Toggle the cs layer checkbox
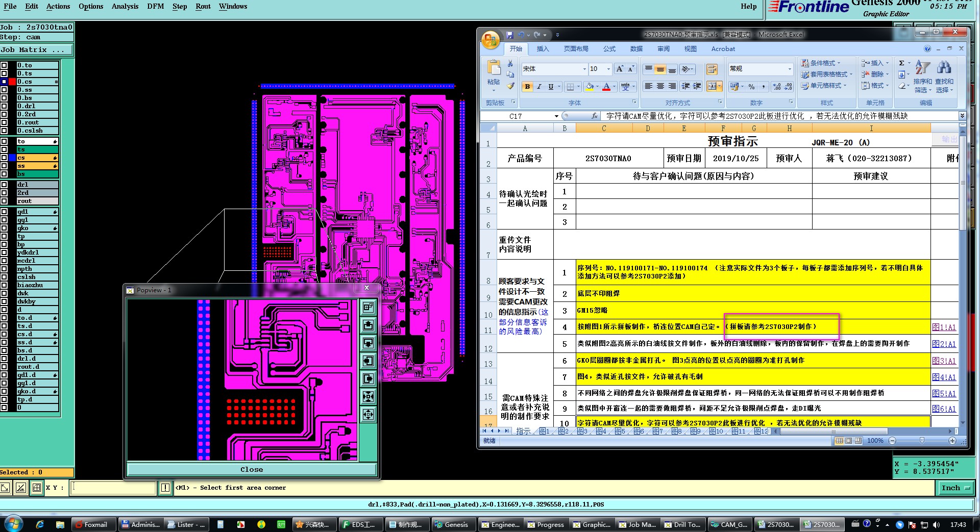980x532 pixels. 4,158
